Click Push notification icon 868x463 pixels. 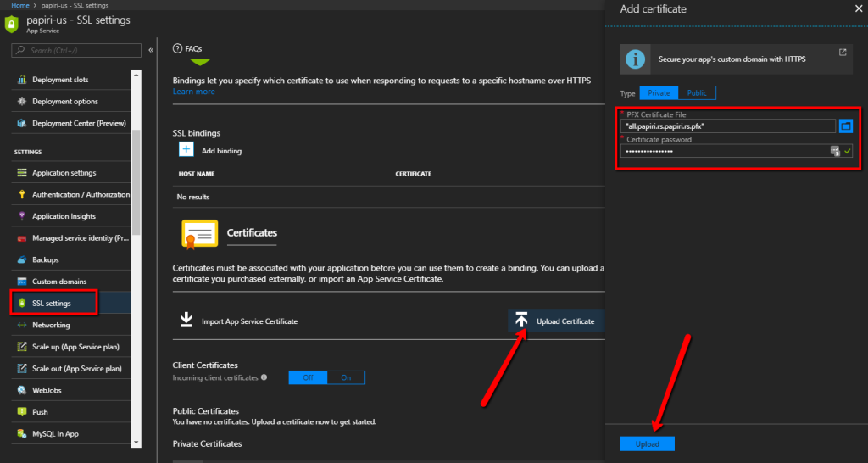pos(22,412)
